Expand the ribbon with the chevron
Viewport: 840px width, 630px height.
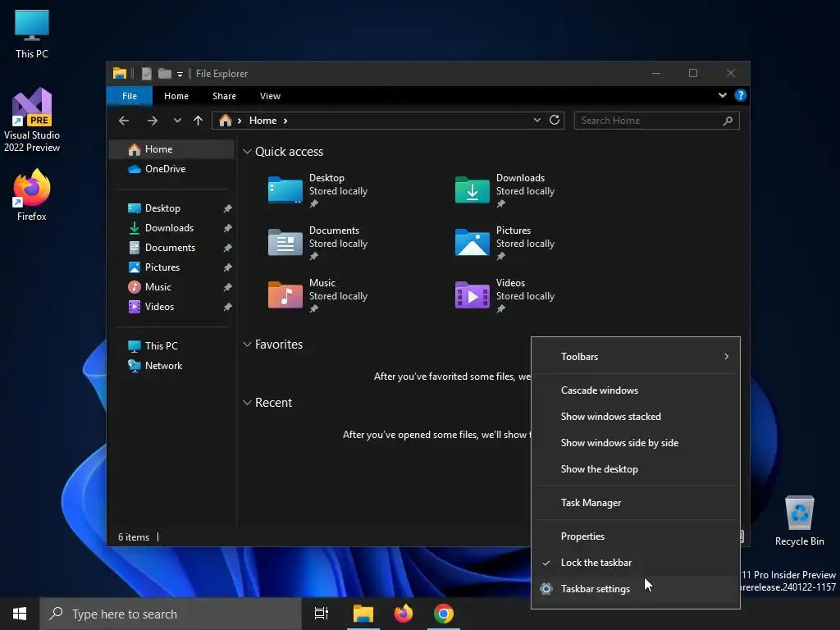click(722, 95)
